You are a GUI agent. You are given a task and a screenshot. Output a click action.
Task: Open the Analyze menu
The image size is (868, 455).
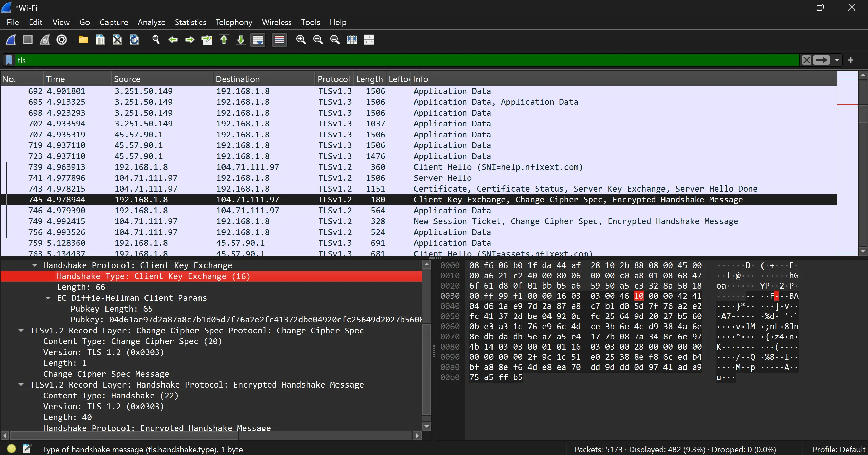pos(151,22)
